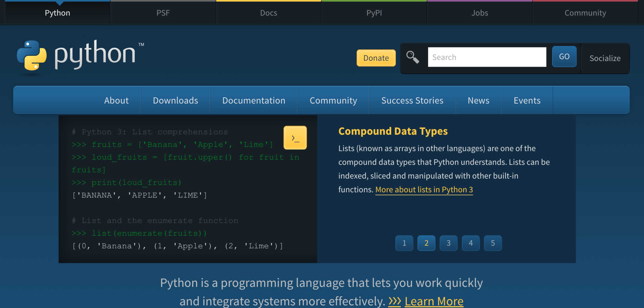This screenshot has width=644, height=308.
Task: Open the Downloads navigation menu
Action: 175,100
